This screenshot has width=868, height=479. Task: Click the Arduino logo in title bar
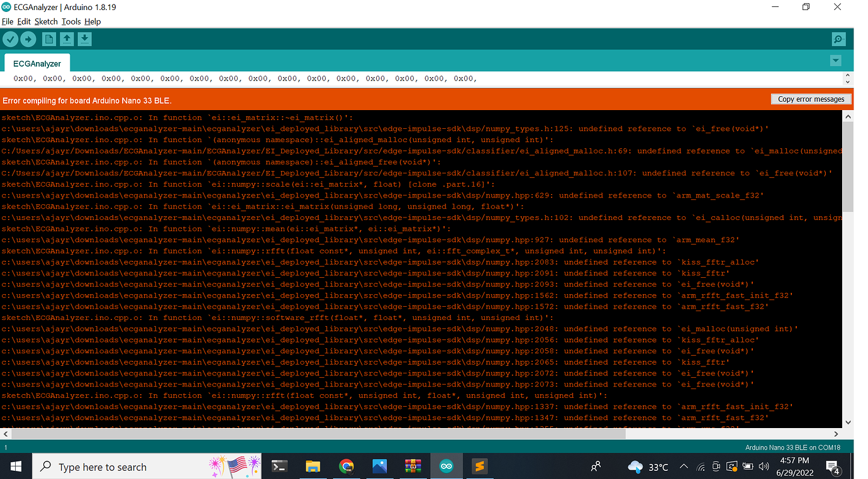pos(6,7)
